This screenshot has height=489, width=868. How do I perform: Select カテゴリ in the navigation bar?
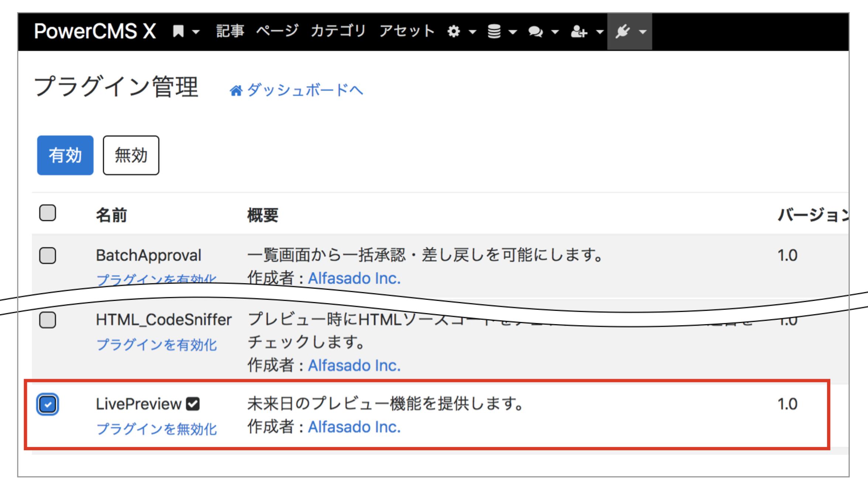(x=338, y=32)
